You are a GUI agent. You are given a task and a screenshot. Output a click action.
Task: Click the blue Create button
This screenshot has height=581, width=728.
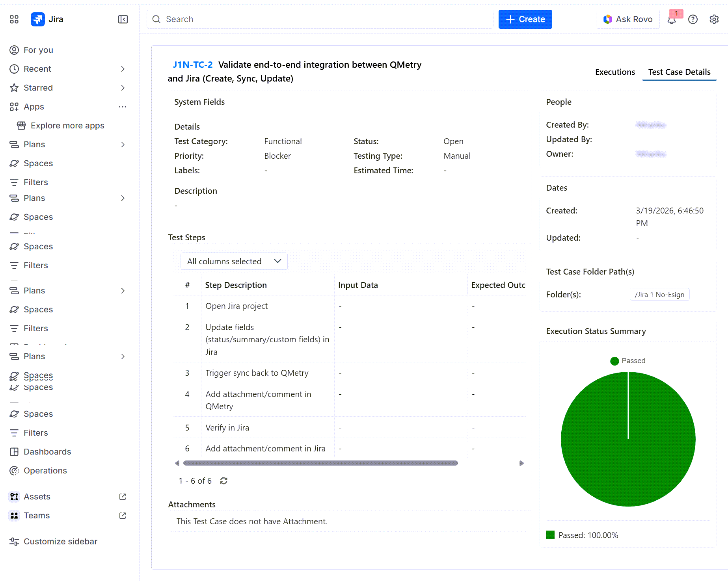(525, 19)
